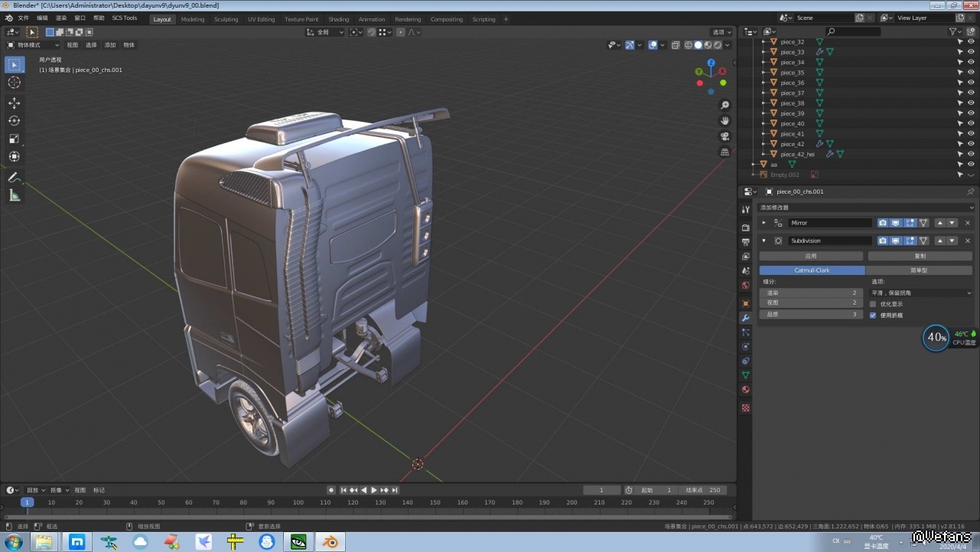
Task: Switch to the Sculpting workspace tab
Action: pyautogui.click(x=226, y=19)
